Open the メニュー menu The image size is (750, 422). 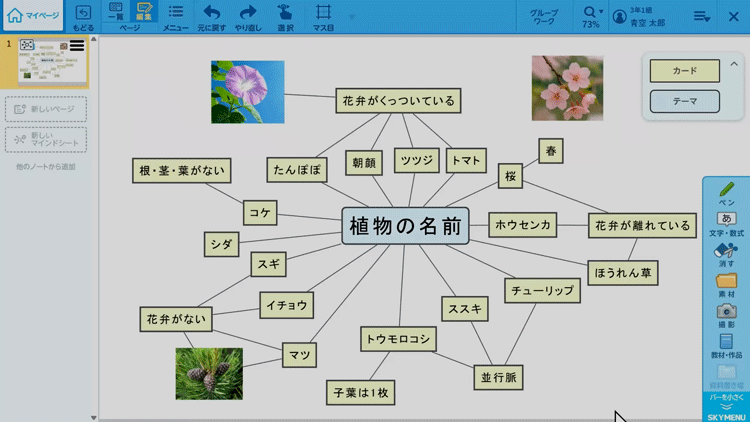176,17
